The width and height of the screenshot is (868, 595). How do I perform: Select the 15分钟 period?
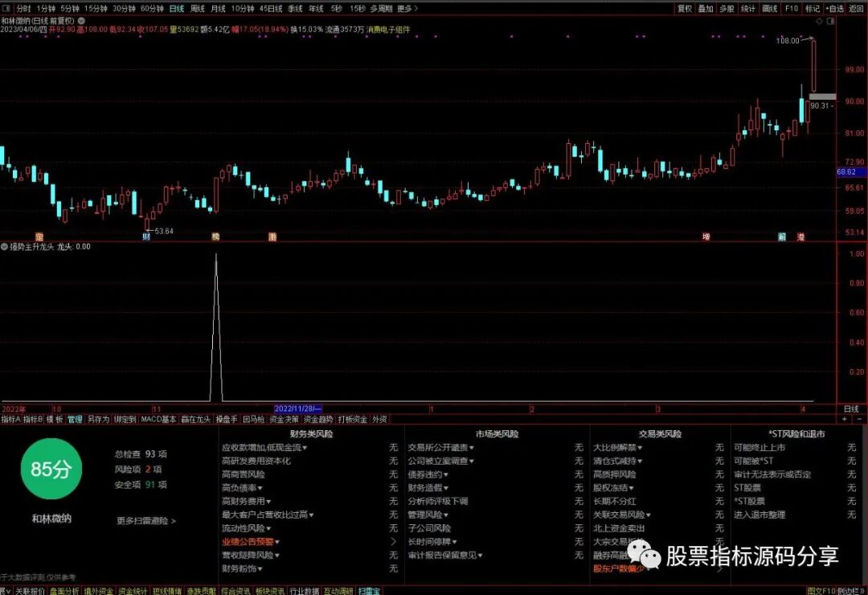click(96, 8)
